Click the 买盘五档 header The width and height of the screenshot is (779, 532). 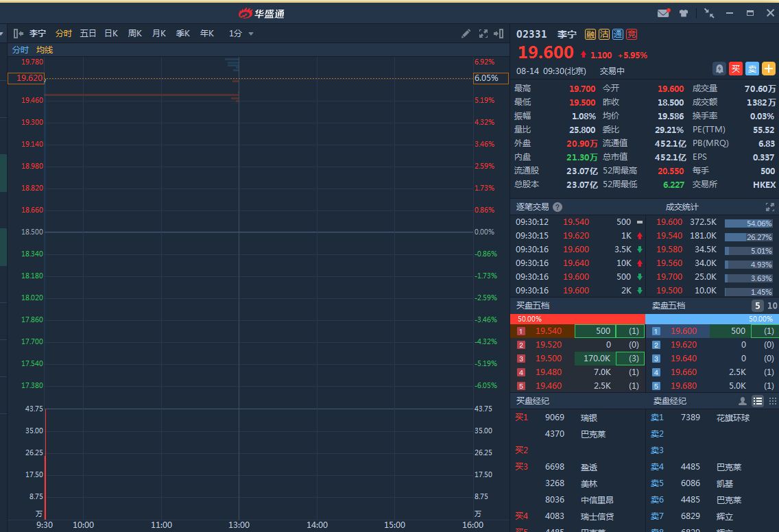click(533, 306)
